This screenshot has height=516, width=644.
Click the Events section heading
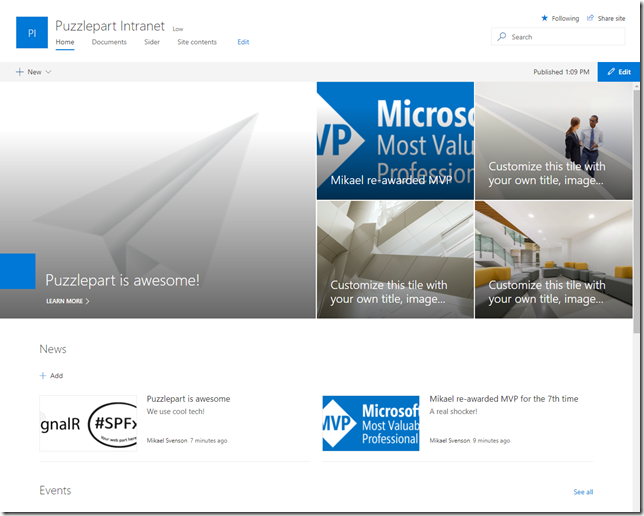55,491
